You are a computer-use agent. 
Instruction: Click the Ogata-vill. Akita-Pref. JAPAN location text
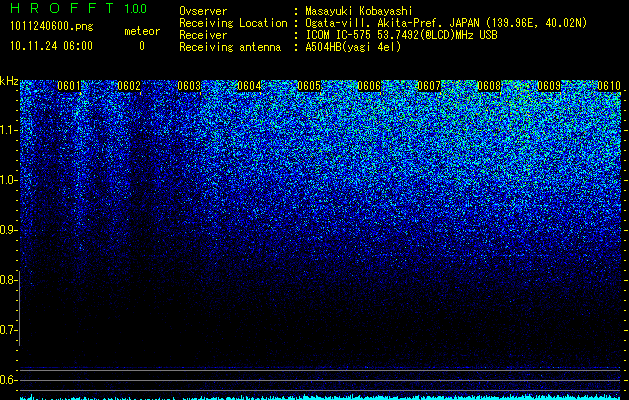point(446,24)
